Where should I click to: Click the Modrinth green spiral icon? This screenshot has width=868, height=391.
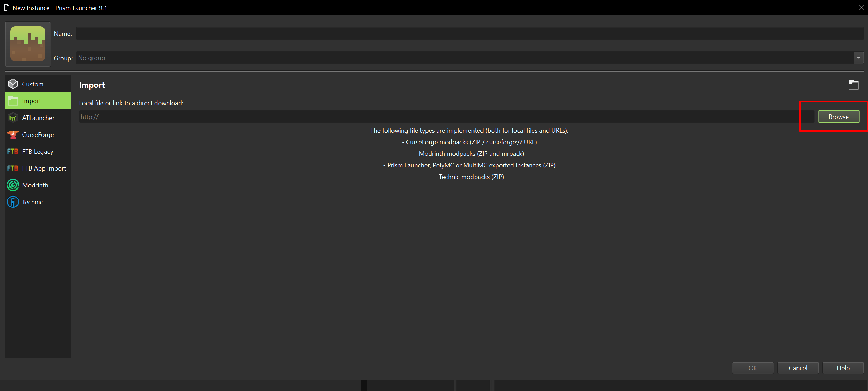[13, 185]
